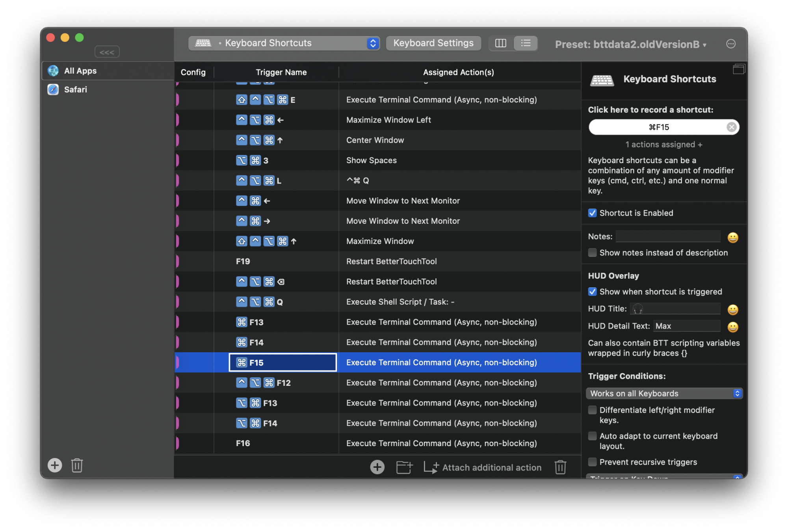
Task: Select Safari in the apps sidebar
Action: [76, 90]
